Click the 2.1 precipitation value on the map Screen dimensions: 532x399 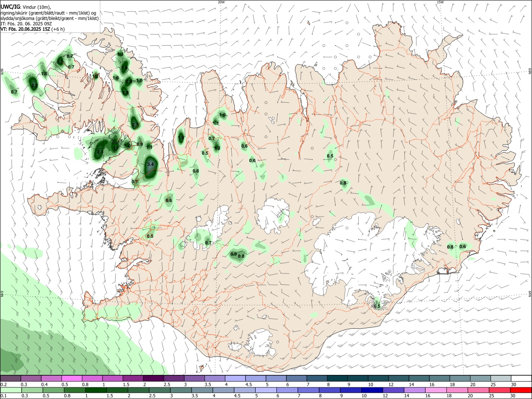100,152
